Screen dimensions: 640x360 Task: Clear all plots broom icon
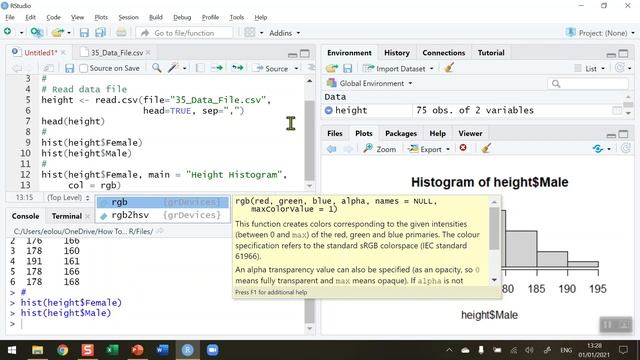point(486,149)
